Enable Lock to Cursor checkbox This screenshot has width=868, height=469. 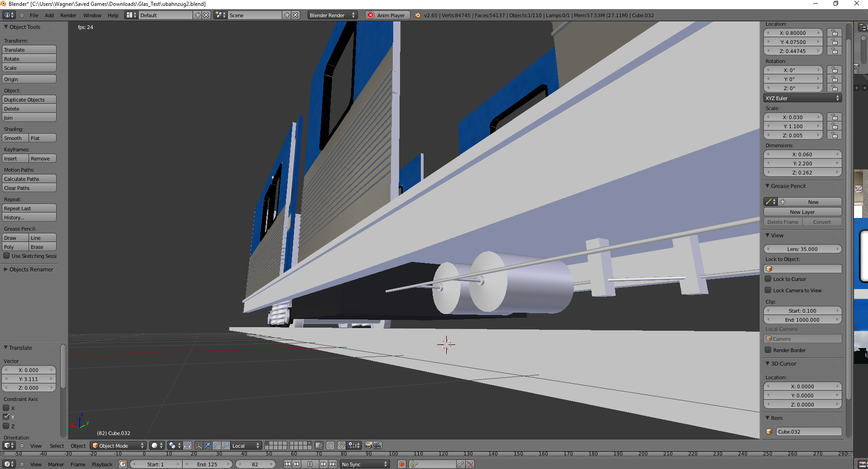tap(768, 279)
